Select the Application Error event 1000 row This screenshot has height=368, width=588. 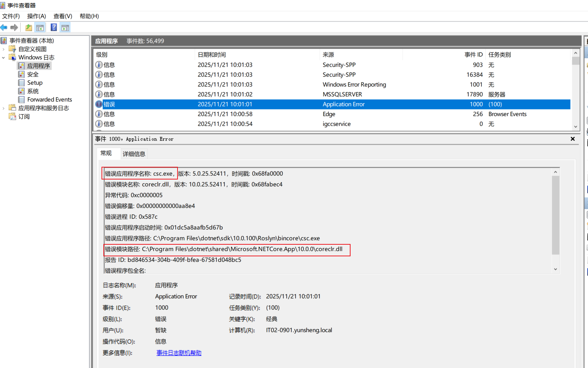332,104
